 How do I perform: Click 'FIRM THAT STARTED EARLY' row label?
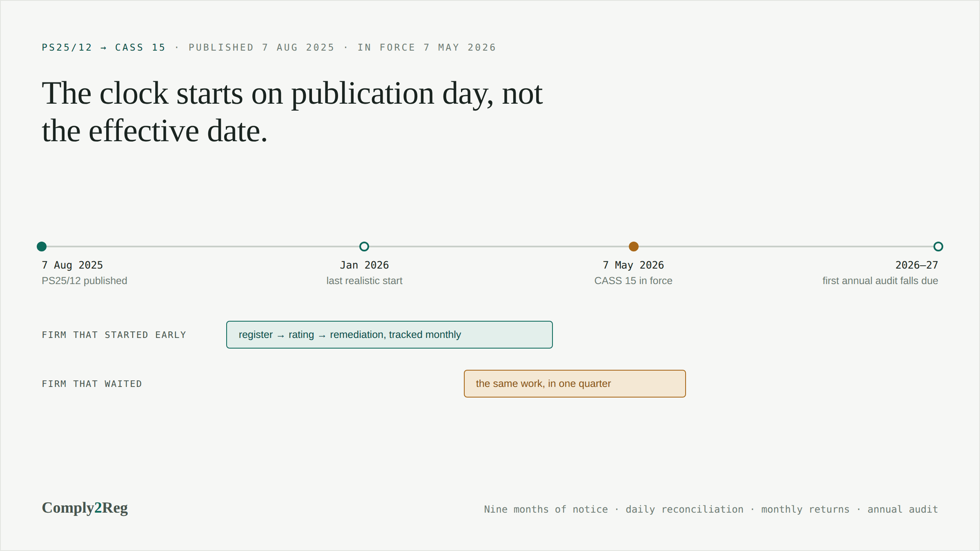(x=114, y=335)
